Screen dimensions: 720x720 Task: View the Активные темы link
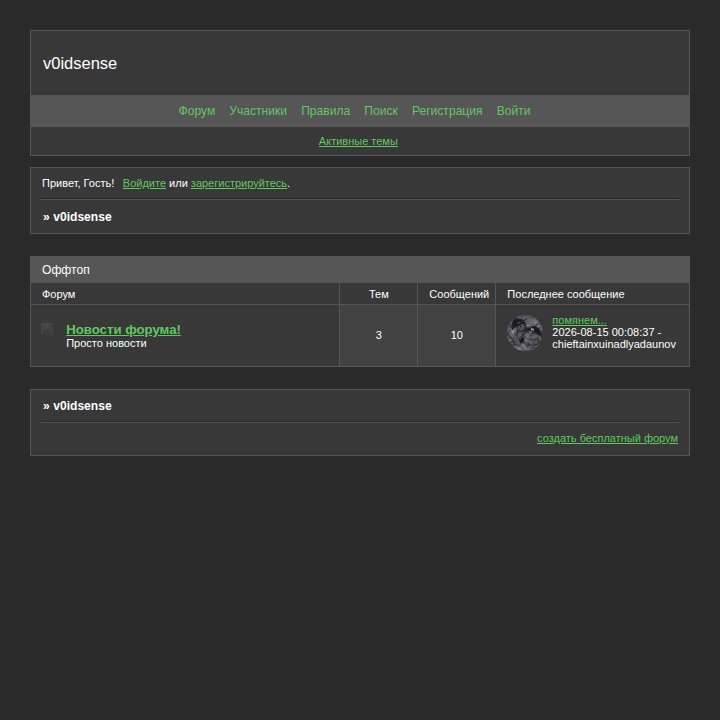tap(358, 141)
